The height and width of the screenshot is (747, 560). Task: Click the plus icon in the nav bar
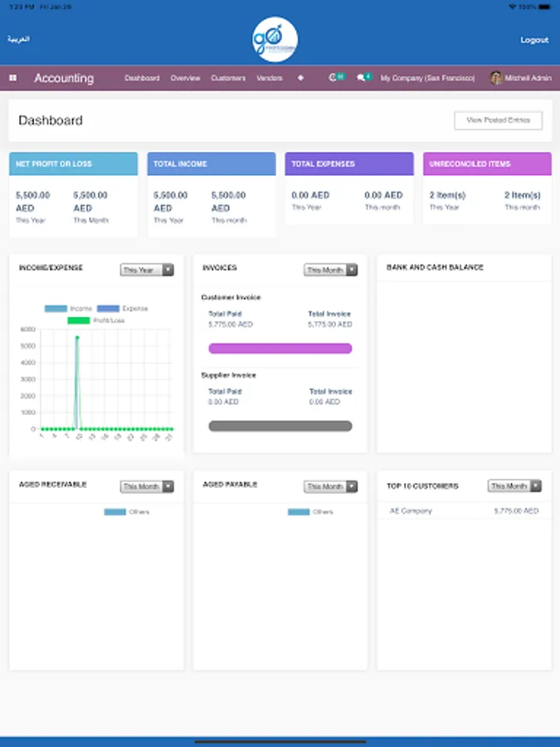coord(300,78)
